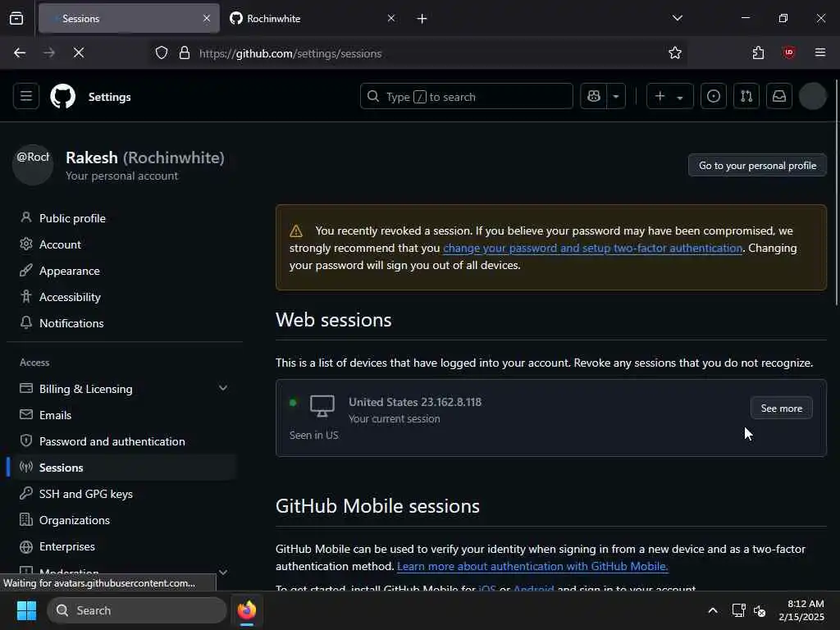Open the Copilot chat icon
The height and width of the screenshot is (630, 840).
594,97
